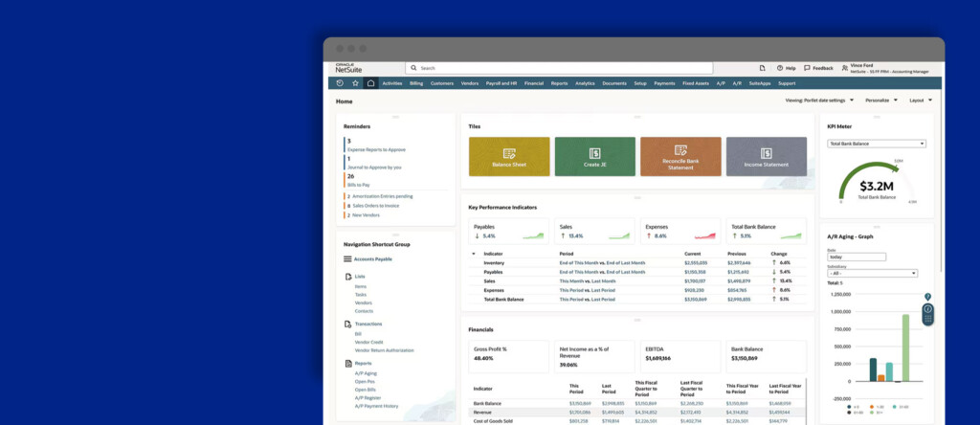Open the Balance Sheet tile
The image size is (980, 425).
coord(509,156)
